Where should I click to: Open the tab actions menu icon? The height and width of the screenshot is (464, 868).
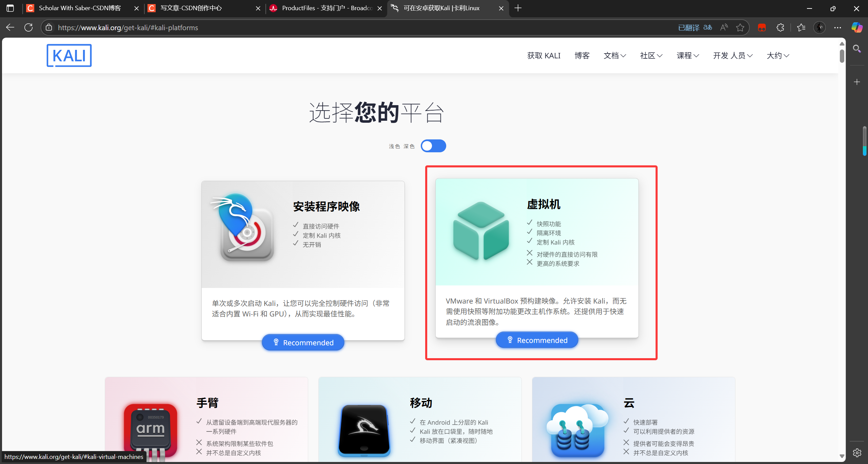click(10, 8)
